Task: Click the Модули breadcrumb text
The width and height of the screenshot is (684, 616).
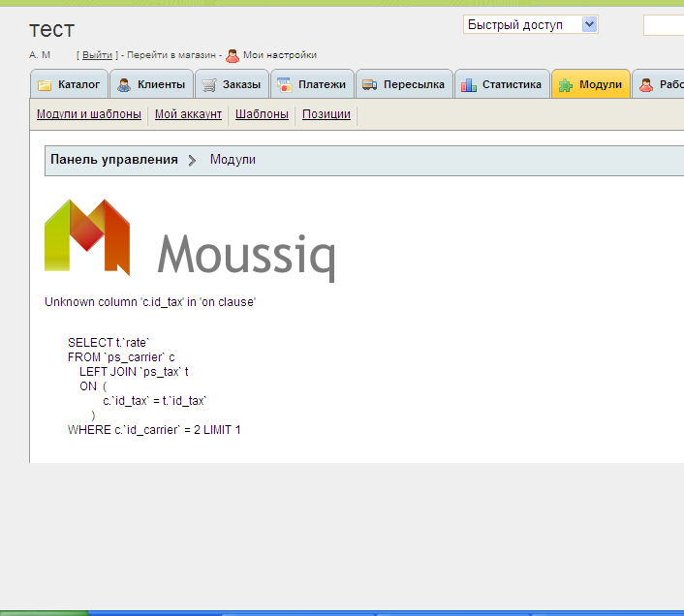Action: pyautogui.click(x=233, y=160)
